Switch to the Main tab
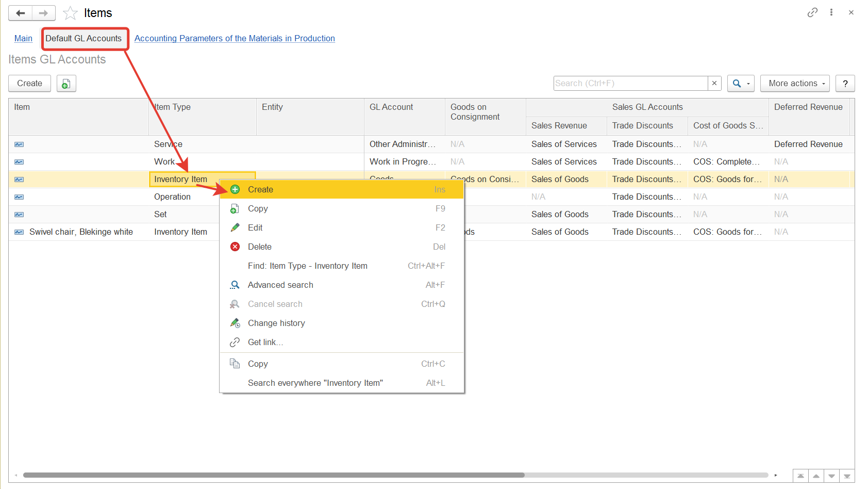This screenshot has height=489, width=868. pos(23,39)
